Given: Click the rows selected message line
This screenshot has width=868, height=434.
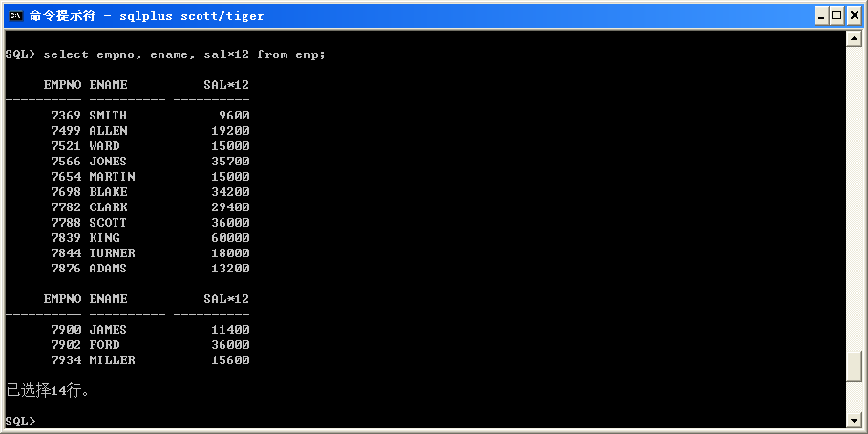Looking at the screenshot, I should pyautogui.click(x=48, y=390).
